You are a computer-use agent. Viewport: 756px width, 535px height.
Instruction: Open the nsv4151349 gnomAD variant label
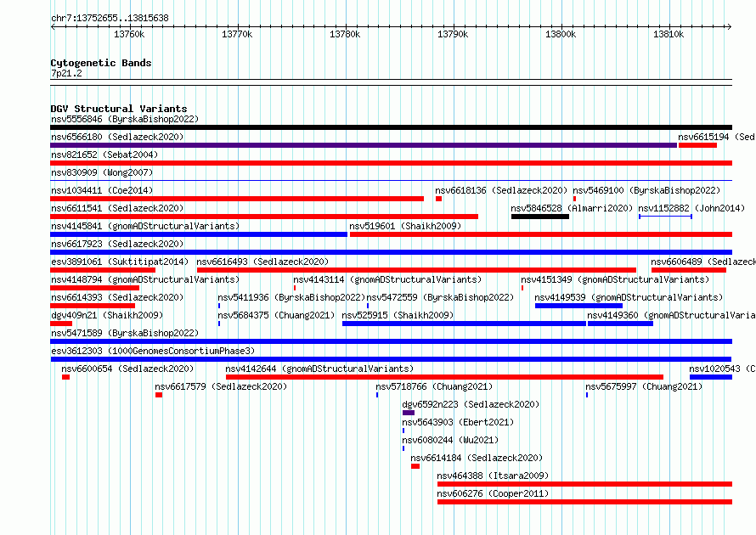[x=615, y=279]
